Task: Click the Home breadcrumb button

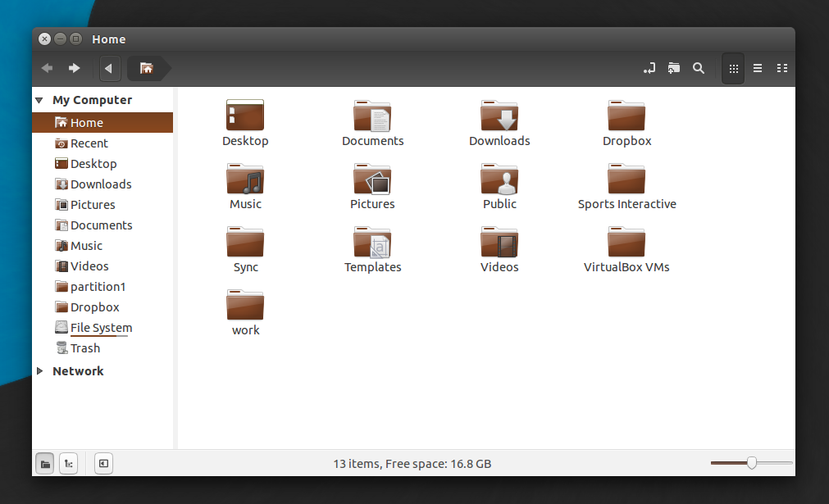Action: [x=148, y=68]
